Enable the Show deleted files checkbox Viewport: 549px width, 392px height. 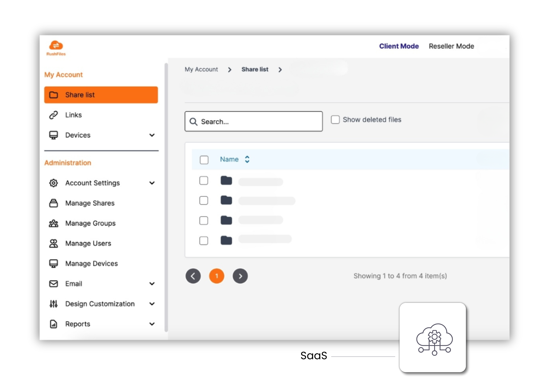[335, 119]
